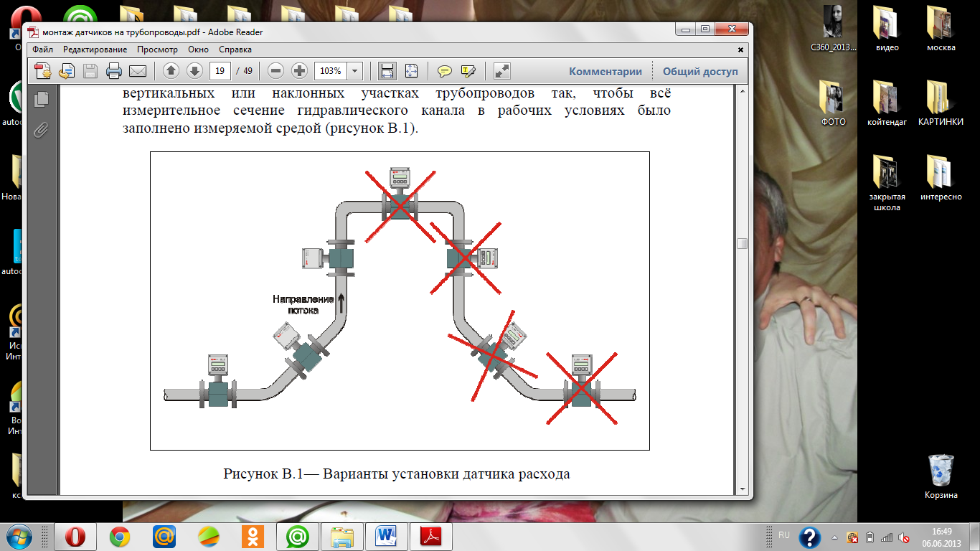Open the ФОТО desktop folder

click(833, 103)
